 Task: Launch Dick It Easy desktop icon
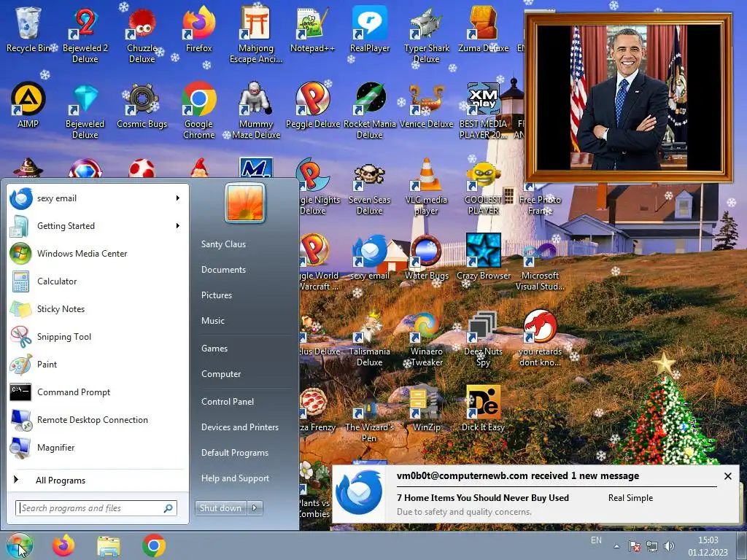(483, 408)
